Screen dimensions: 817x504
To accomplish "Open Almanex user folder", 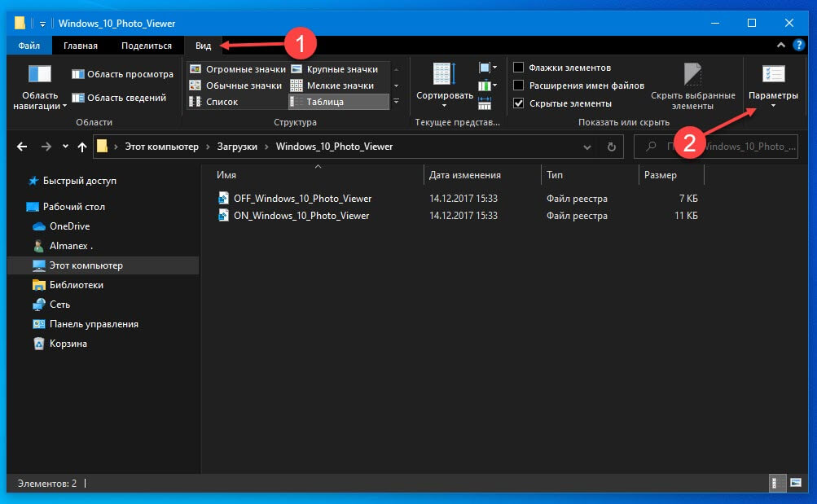I will point(71,246).
